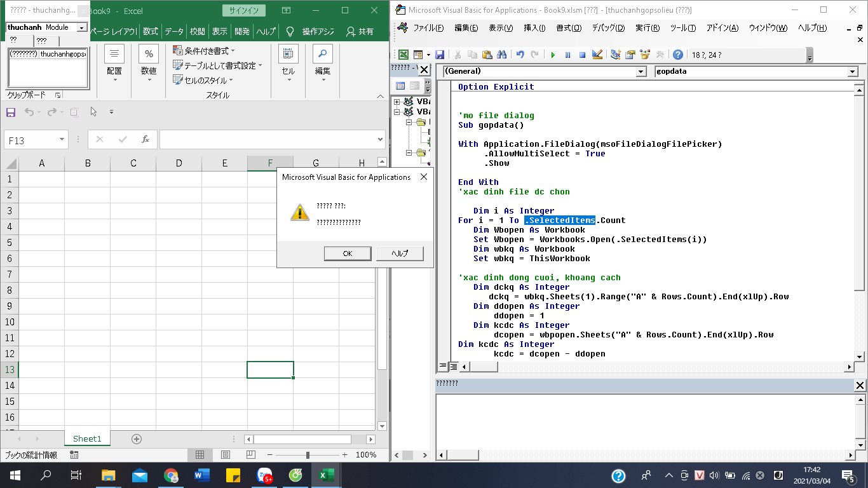Click the Break (pause) icon in VBA toolbar
Screen dimensions: 868x488
567,55
